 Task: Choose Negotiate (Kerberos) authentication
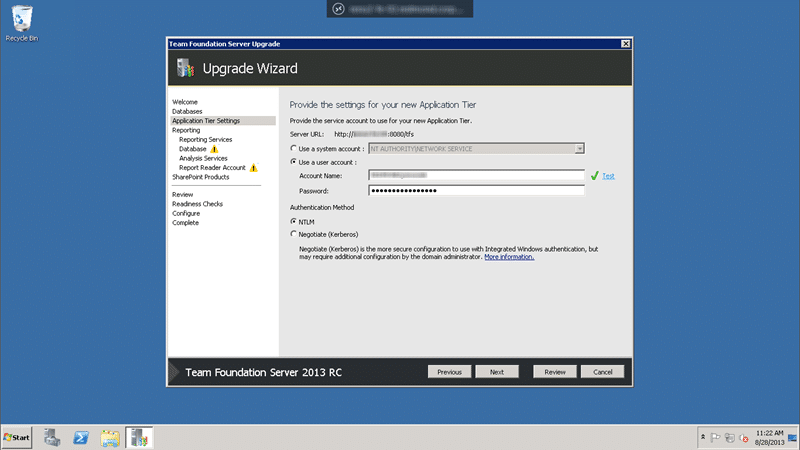pos(293,234)
